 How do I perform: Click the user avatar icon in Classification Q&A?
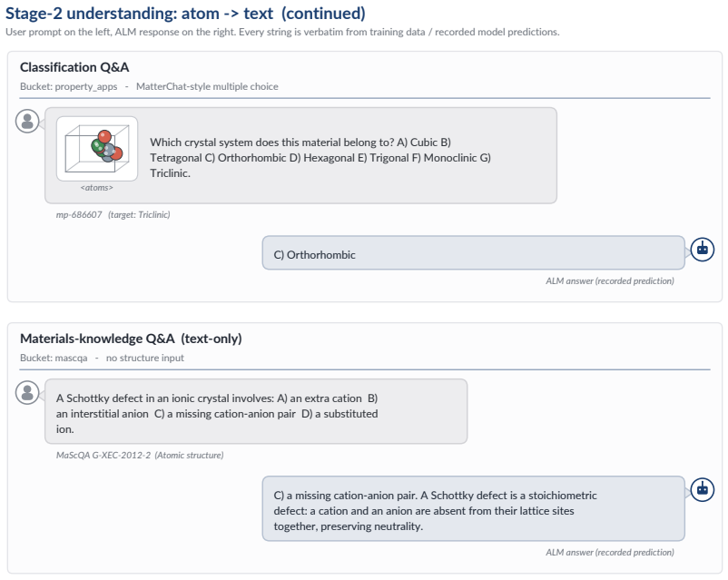27,122
